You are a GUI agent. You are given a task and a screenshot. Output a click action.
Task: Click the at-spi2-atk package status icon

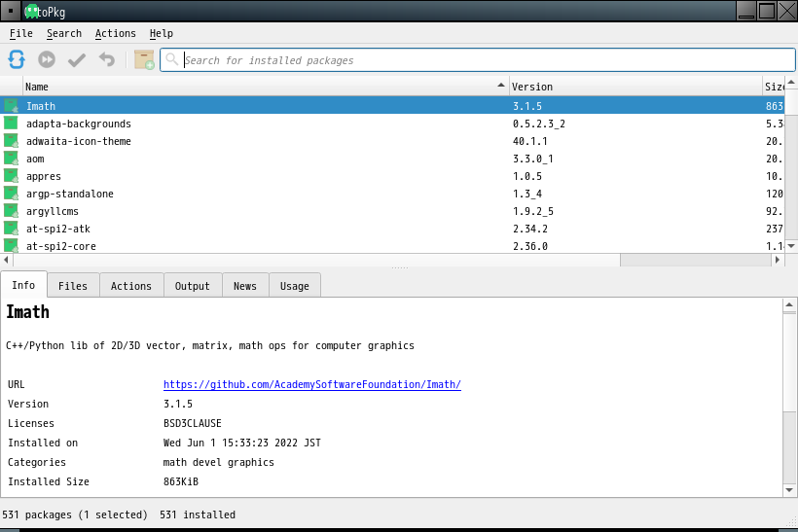click(x=12, y=229)
